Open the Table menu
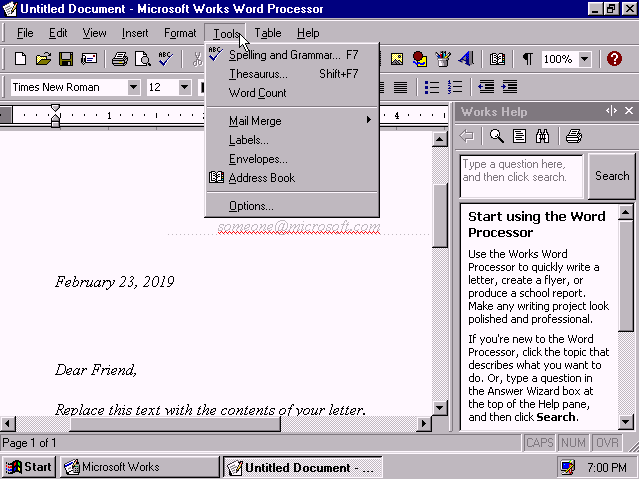639x479 pixels. 268,33
